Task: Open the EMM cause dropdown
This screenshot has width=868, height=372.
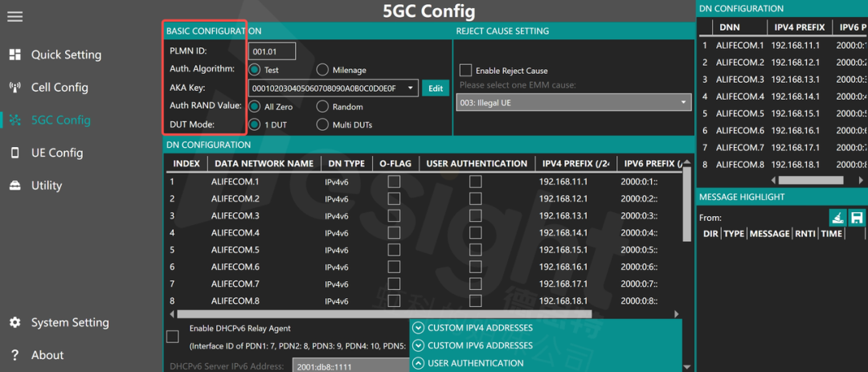Action: pyautogui.click(x=574, y=102)
